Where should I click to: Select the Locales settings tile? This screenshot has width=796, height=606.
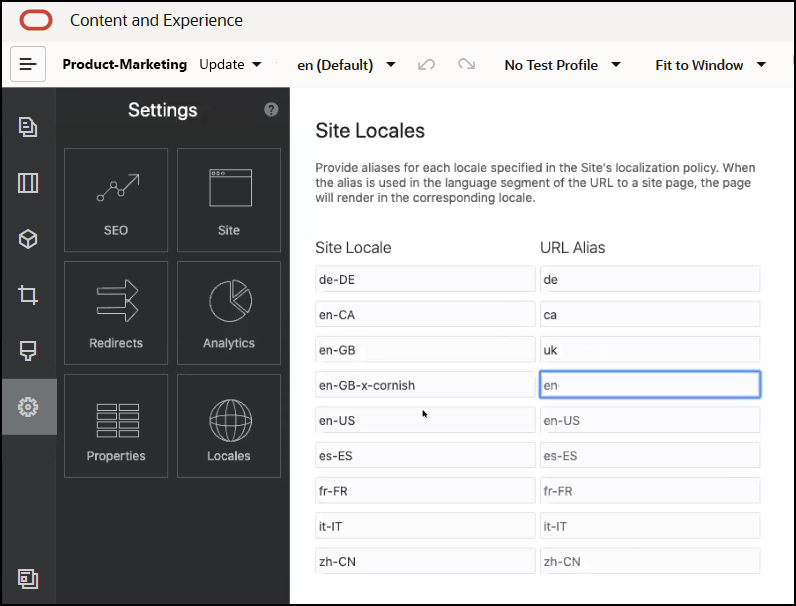229,426
